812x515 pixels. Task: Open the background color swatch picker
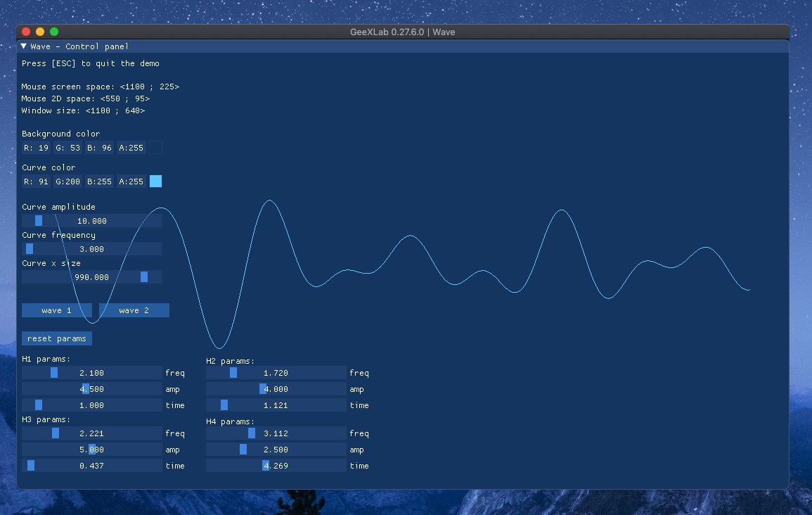pyautogui.click(x=155, y=148)
